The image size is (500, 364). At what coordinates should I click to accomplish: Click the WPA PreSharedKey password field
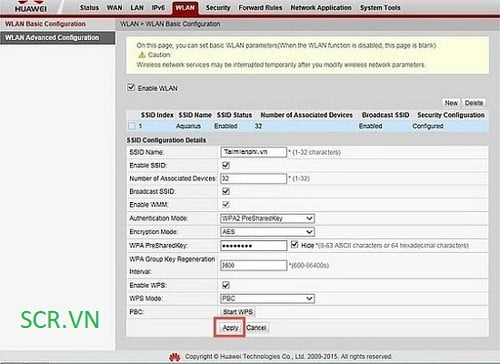tap(253, 246)
